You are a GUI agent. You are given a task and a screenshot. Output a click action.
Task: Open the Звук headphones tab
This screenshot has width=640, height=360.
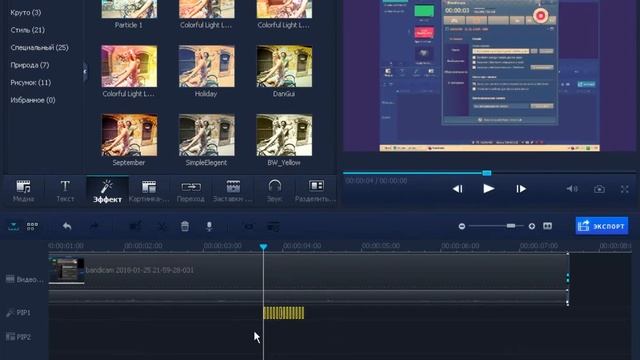274,191
